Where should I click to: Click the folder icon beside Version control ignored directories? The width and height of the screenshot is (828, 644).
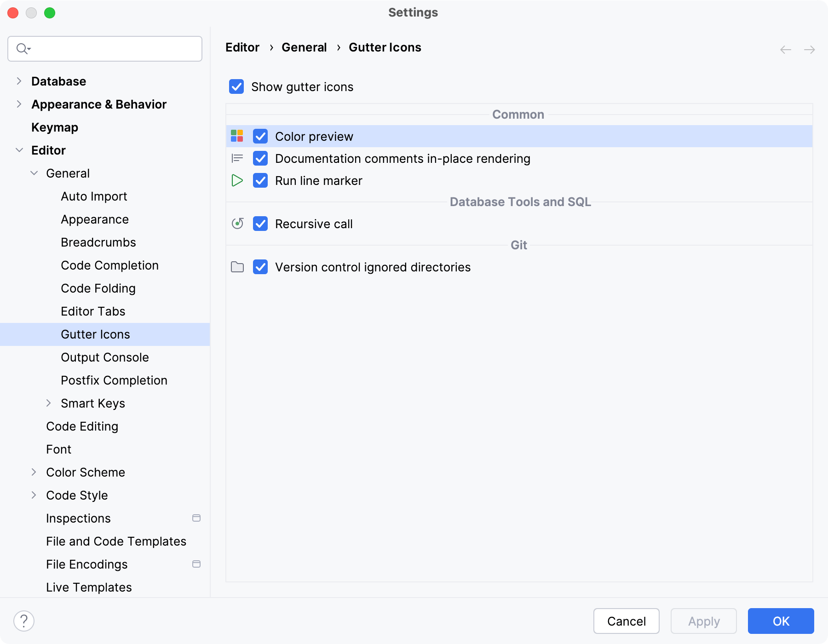click(237, 267)
